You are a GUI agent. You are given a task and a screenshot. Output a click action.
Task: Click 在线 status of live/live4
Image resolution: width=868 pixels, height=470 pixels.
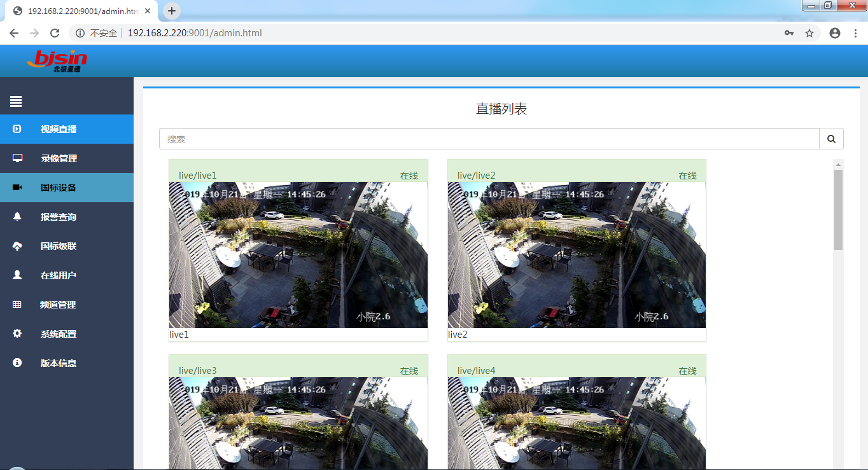pos(687,371)
